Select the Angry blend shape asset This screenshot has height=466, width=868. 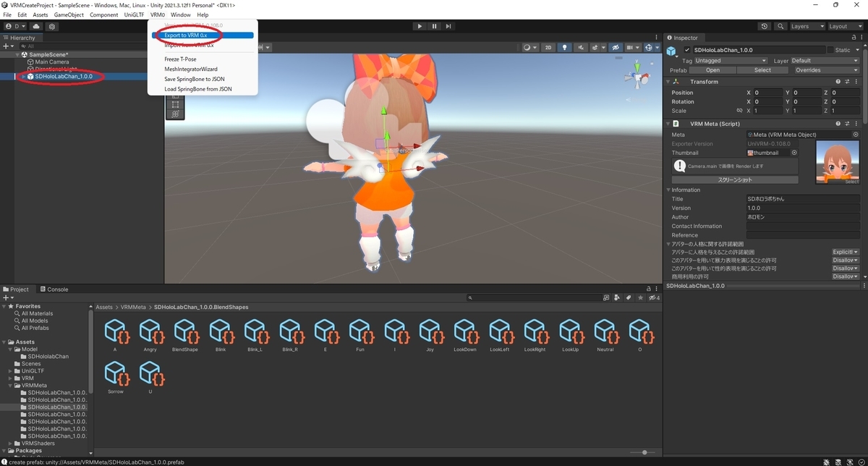[x=150, y=335]
